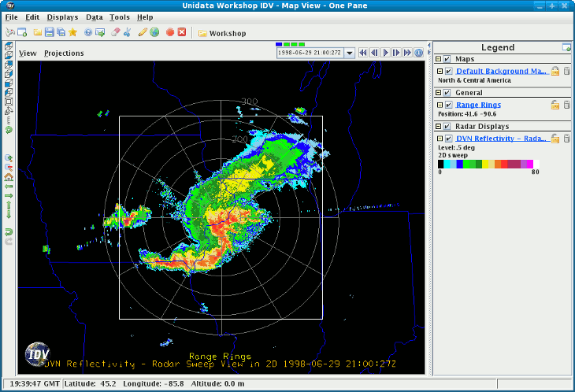The image size is (575, 392).
Task: Collapse the General legend category
Action: click(439, 93)
